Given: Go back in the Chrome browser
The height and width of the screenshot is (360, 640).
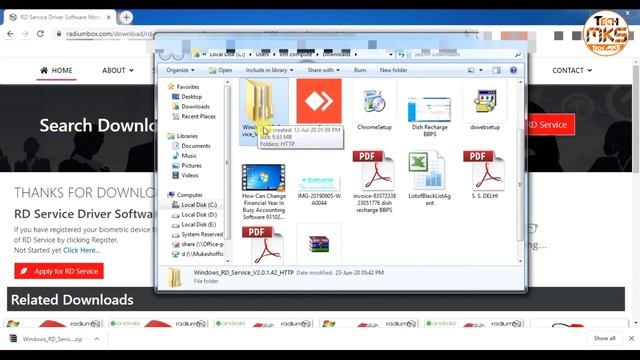Looking at the screenshot, I should (x=10, y=34).
